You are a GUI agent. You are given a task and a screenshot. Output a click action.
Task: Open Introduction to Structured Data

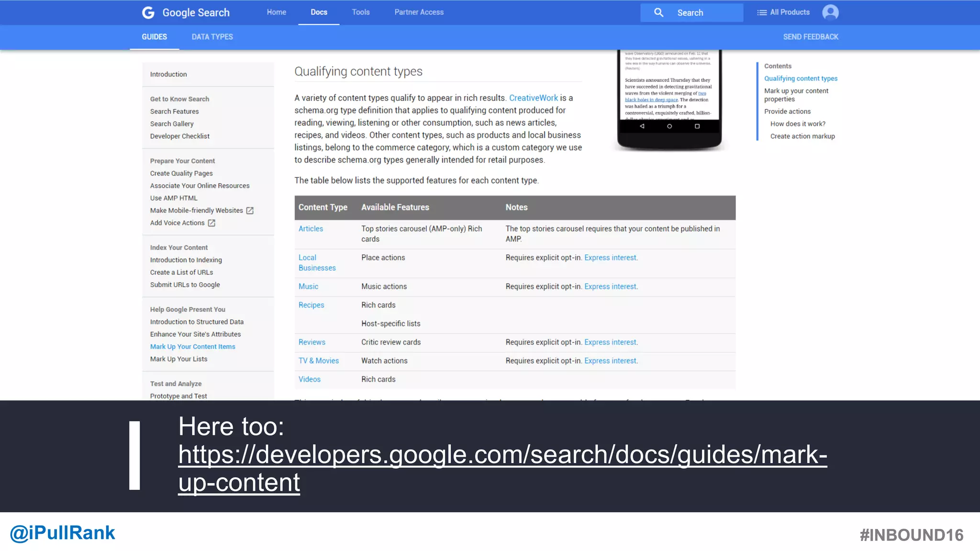coord(197,322)
